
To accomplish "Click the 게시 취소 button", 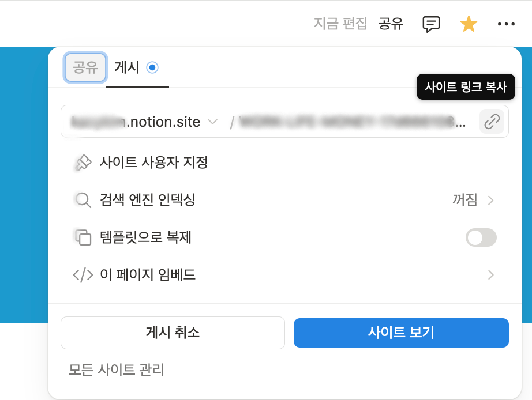I will point(173,333).
